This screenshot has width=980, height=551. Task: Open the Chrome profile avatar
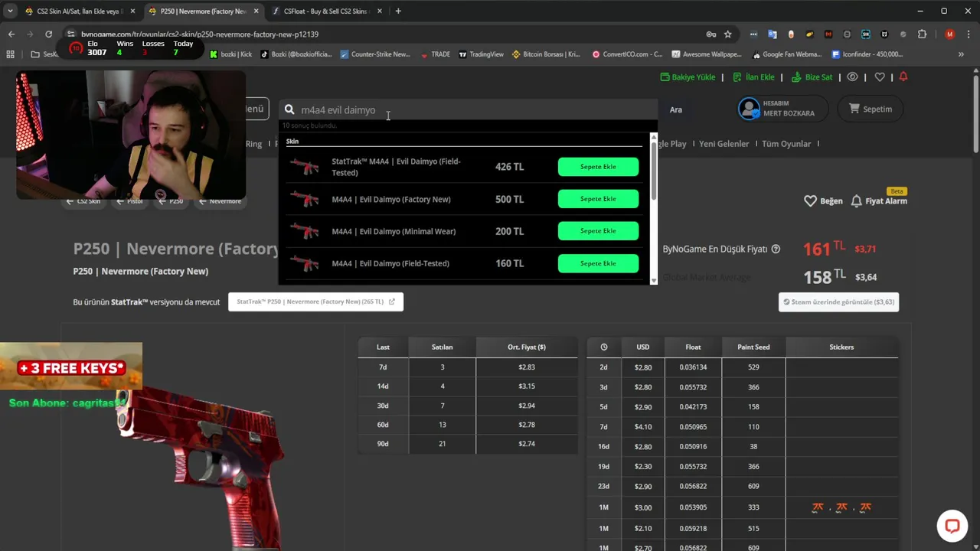point(949,34)
